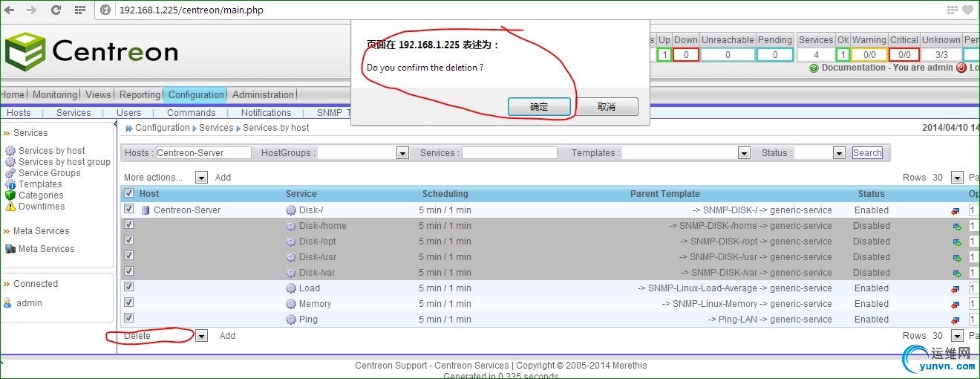
Task: Open the Services by host sidebar link
Action: pos(52,151)
